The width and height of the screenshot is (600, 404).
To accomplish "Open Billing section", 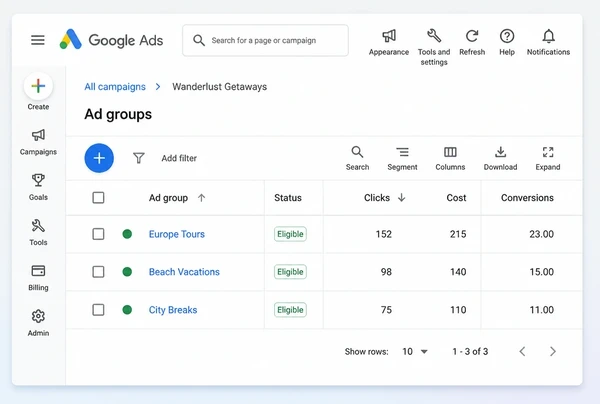I will point(38,278).
